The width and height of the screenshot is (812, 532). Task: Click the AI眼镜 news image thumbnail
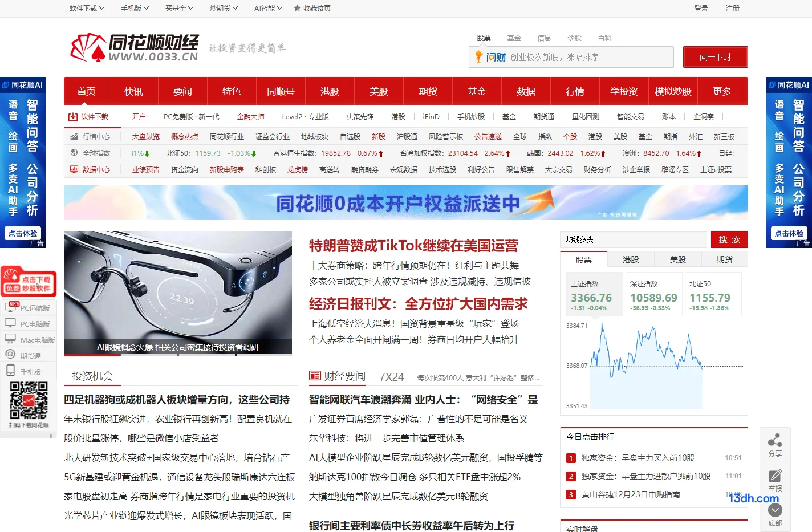pyautogui.click(x=178, y=293)
